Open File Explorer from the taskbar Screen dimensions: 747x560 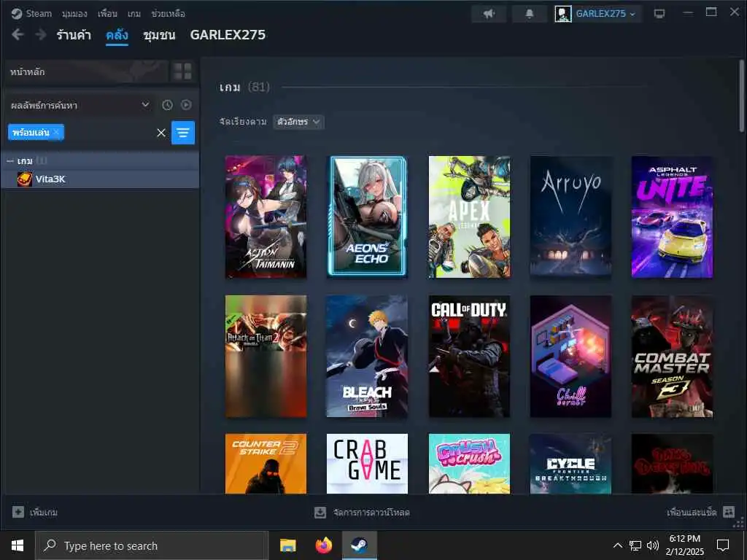(x=287, y=545)
